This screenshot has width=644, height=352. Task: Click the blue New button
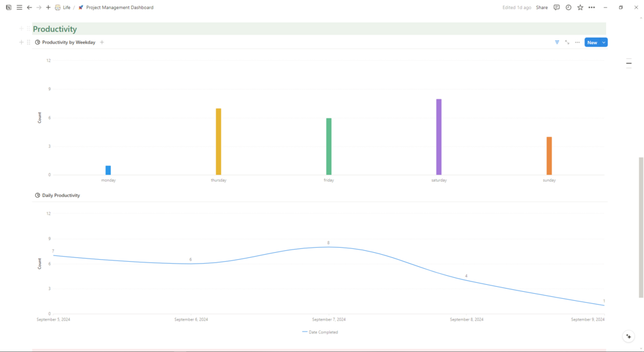592,42
